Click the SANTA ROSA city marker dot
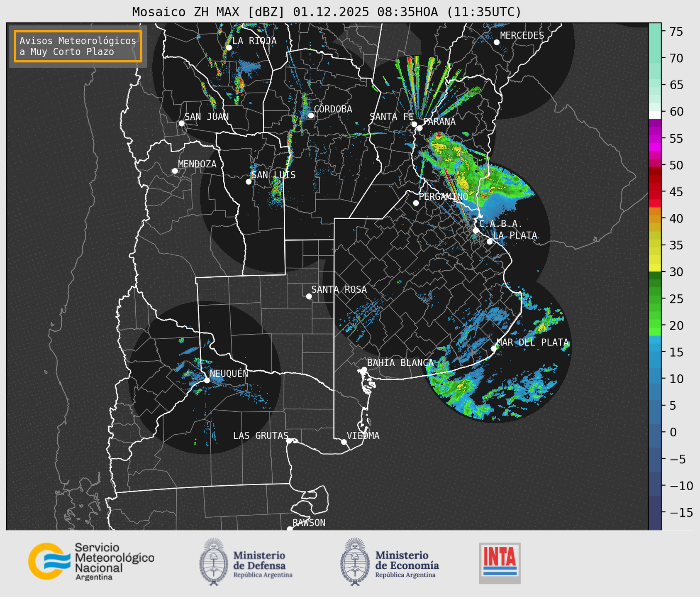 pyautogui.click(x=309, y=296)
